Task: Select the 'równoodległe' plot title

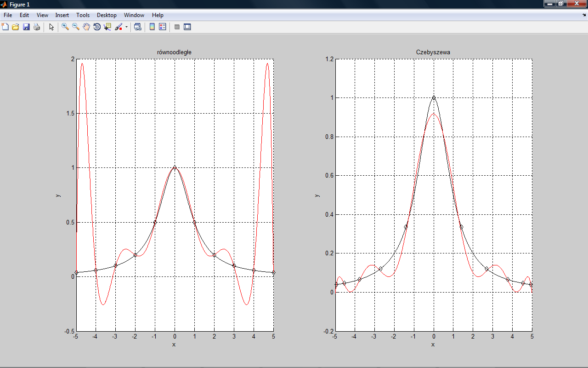Action: tap(175, 52)
